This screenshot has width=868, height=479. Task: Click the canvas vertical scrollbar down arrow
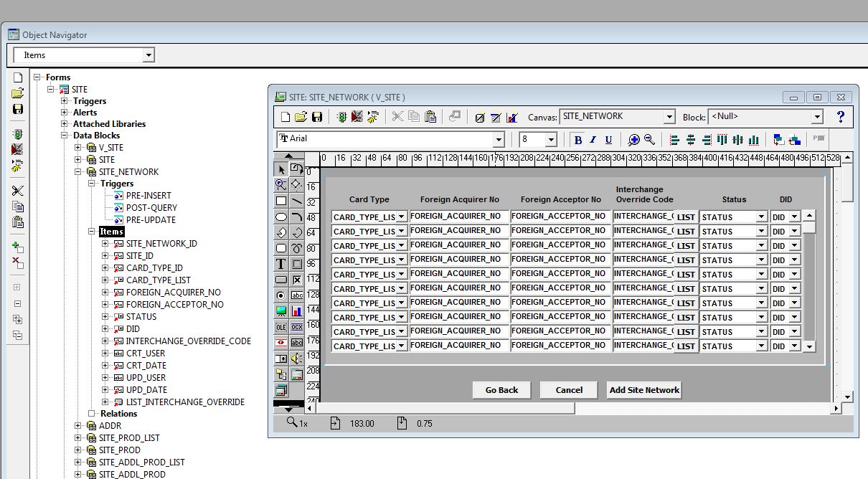pyautogui.click(x=846, y=397)
